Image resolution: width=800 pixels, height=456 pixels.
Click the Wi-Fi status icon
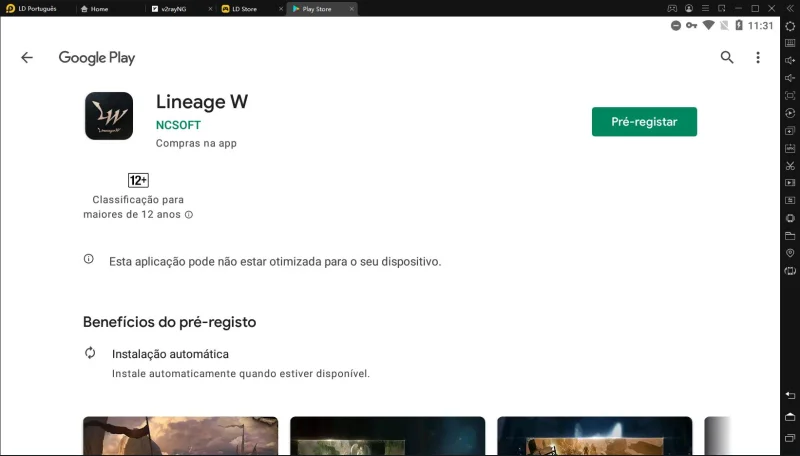pyautogui.click(x=708, y=25)
